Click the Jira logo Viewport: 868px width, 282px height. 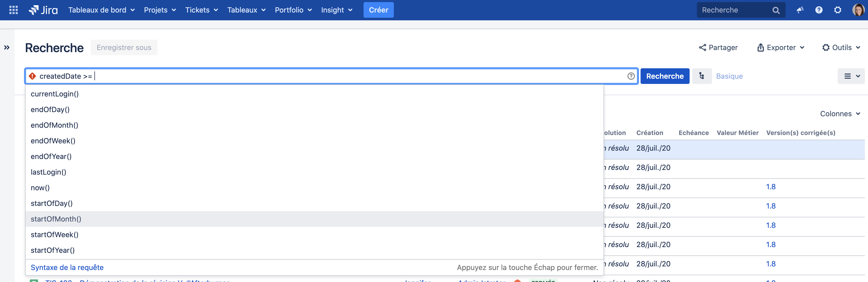click(x=44, y=10)
